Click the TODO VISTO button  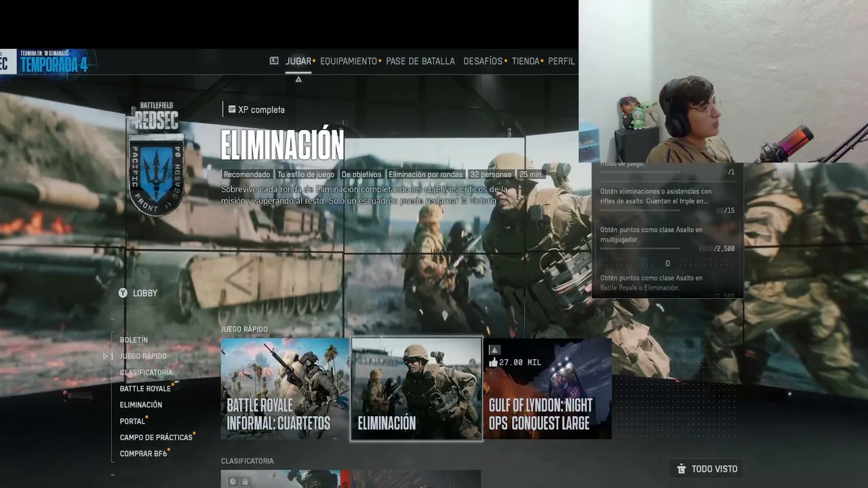click(x=707, y=468)
